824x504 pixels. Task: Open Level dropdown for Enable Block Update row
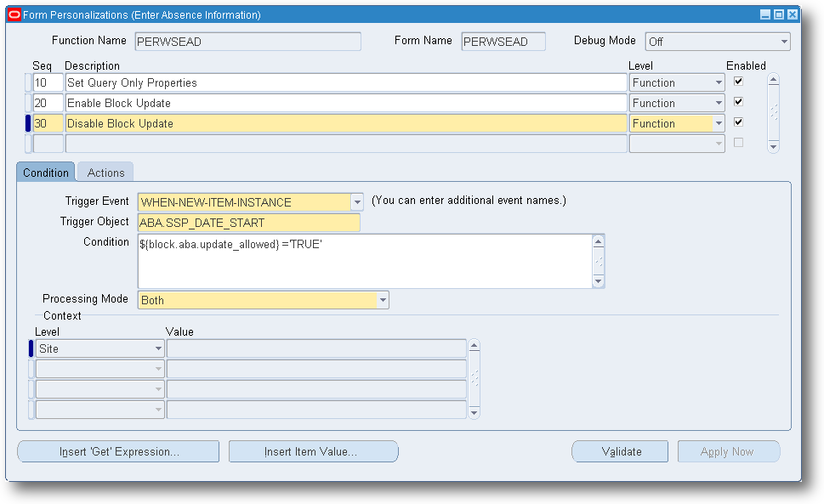pyautogui.click(x=719, y=104)
